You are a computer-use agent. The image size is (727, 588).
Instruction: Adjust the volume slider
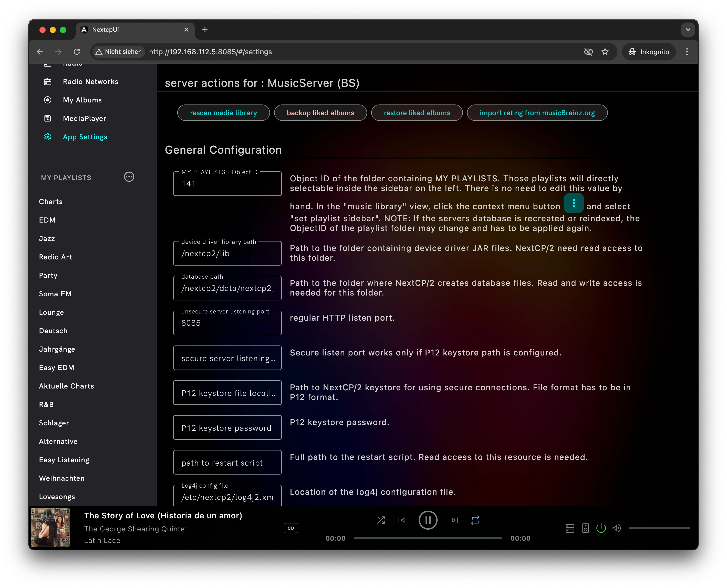click(659, 528)
